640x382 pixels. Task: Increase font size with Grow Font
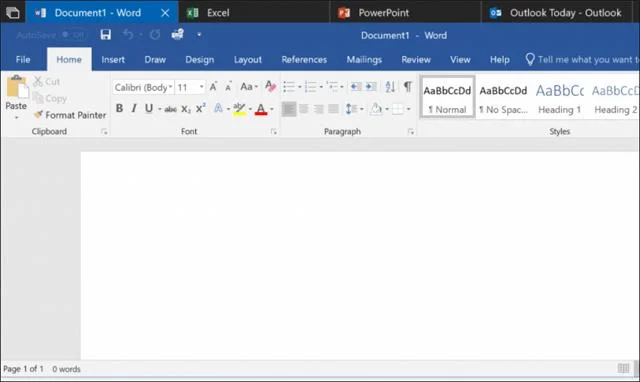point(213,87)
